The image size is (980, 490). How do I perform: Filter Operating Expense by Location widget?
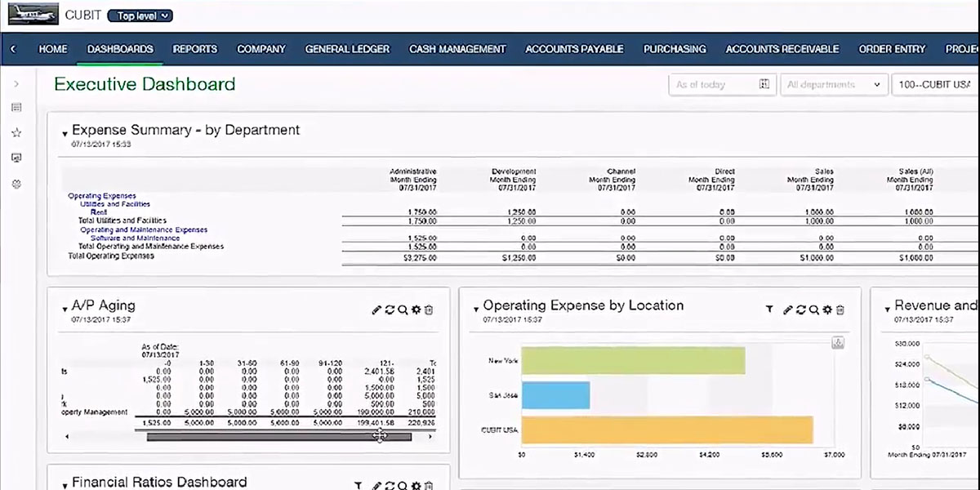tap(769, 310)
